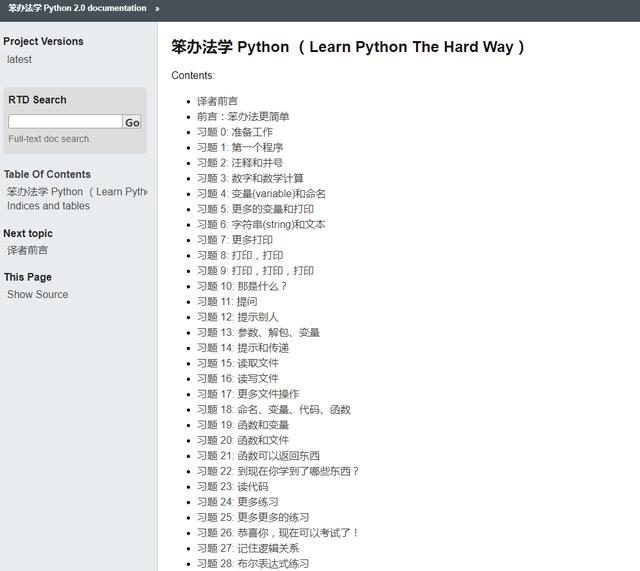
Task: Click the 'Contents:' label
Action: coord(193,76)
